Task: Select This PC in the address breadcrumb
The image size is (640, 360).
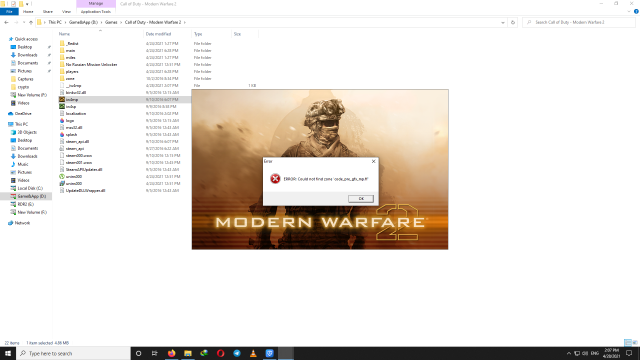Action: tap(55, 22)
